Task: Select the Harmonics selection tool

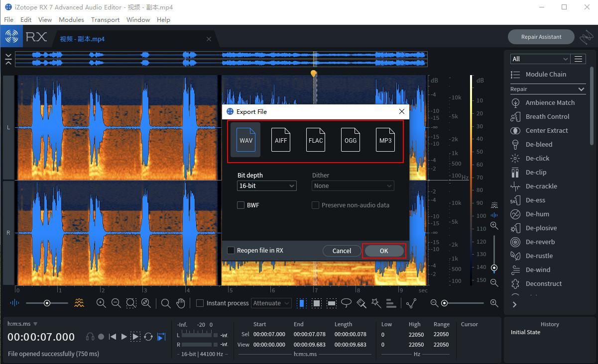Action: click(391, 303)
